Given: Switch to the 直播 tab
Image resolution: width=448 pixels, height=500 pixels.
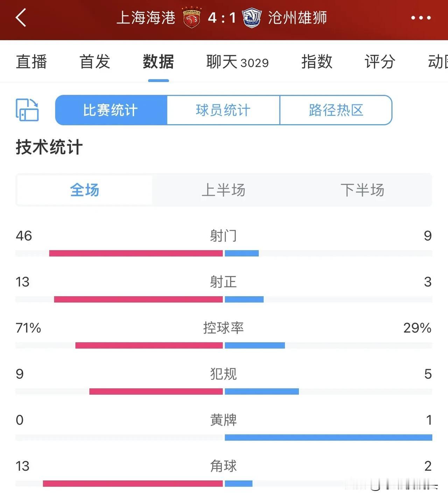Looking at the screenshot, I should tap(31, 62).
